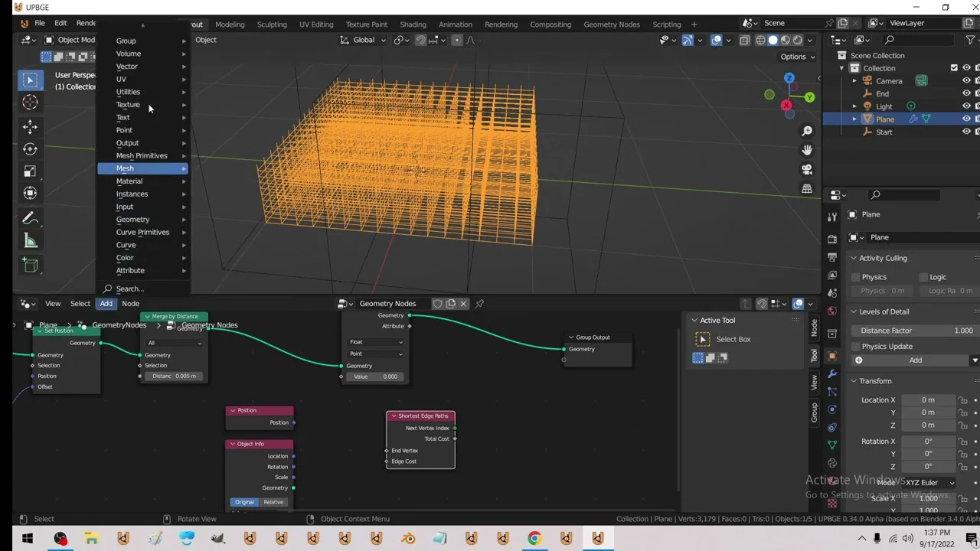Image resolution: width=980 pixels, height=551 pixels.
Task: Click the zoom magnifier viewport gizmo
Action: [807, 132]
